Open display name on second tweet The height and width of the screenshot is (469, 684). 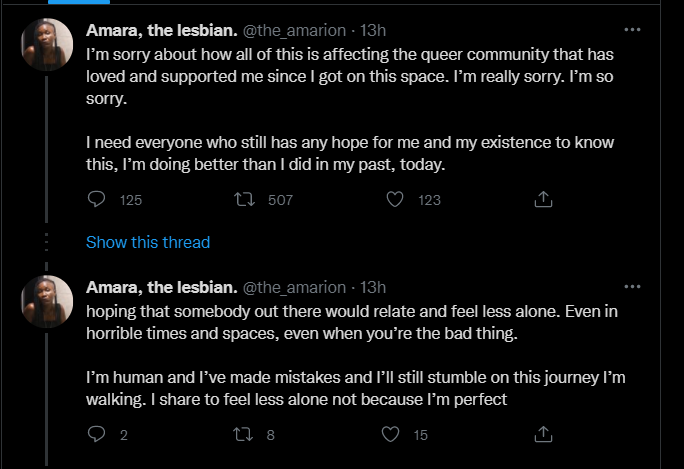click(161, 288)
